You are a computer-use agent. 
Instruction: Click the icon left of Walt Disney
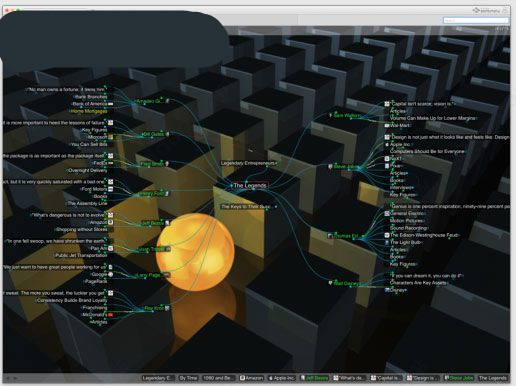coord(330,283)
